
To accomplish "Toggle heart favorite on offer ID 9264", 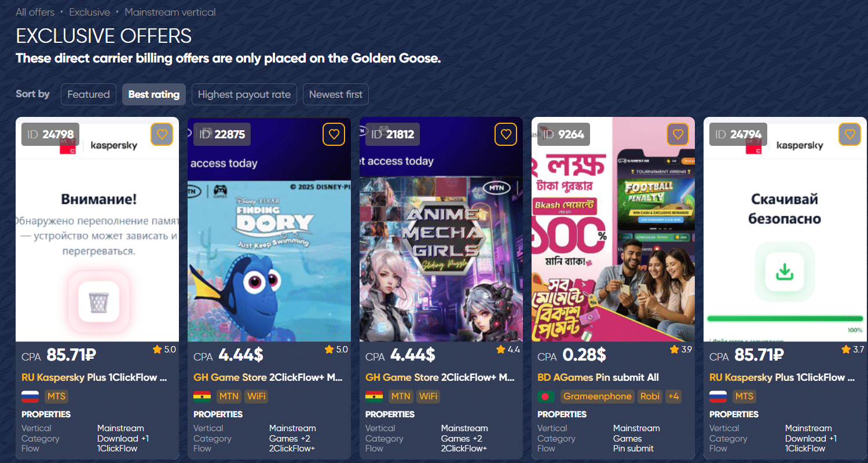I will (x=677, y=134).
